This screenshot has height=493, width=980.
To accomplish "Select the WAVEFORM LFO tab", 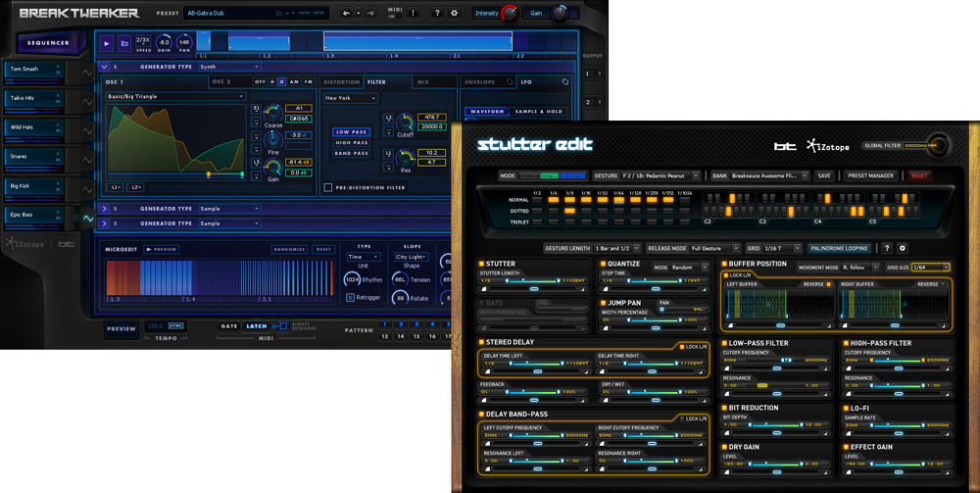I will (487, 111).
